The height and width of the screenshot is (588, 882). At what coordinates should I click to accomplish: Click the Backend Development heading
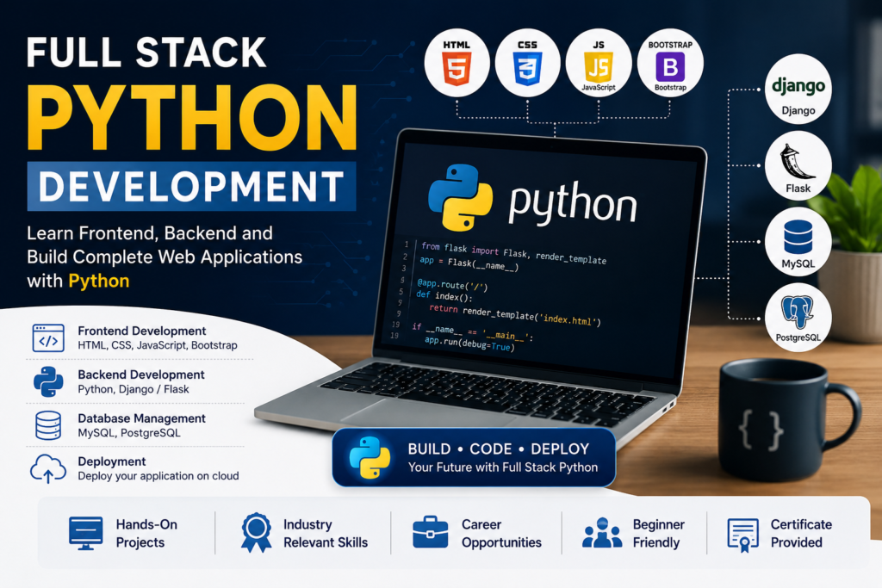click(141, 374)
